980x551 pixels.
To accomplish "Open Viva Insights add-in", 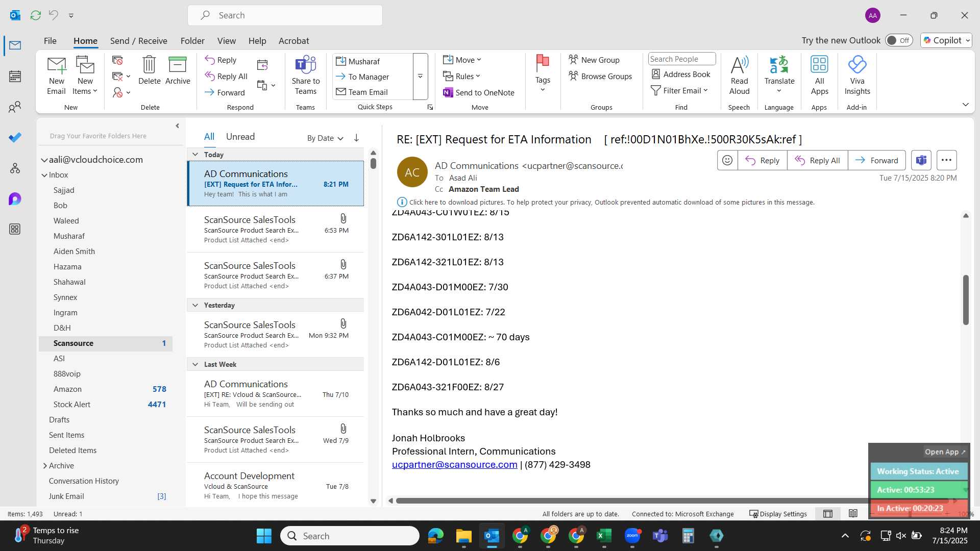I will click(857, 76).
